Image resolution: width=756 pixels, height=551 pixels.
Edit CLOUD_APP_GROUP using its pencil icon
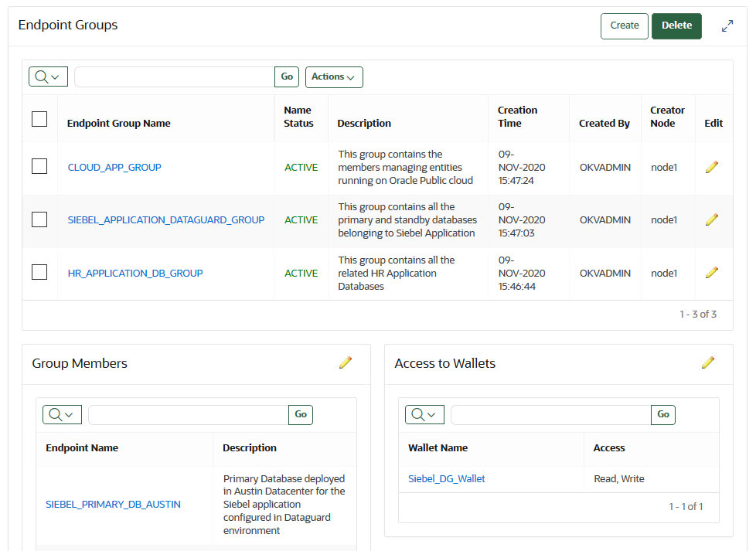tap(712, 167)
